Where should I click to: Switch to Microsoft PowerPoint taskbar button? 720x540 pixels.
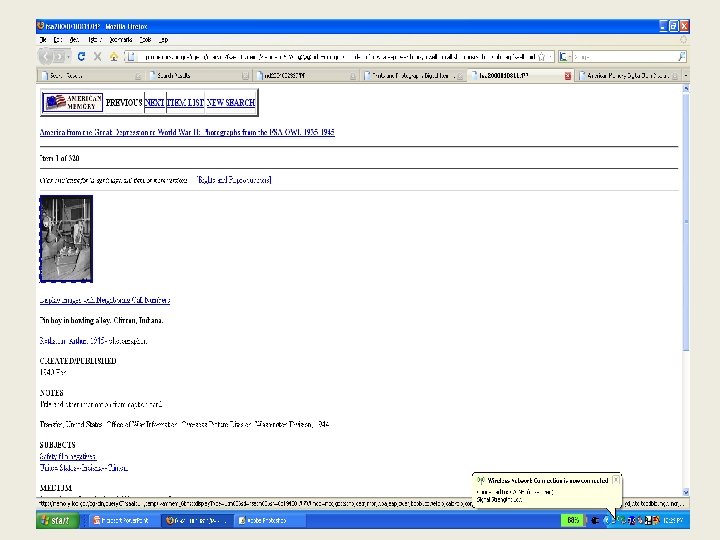[121, 520]
